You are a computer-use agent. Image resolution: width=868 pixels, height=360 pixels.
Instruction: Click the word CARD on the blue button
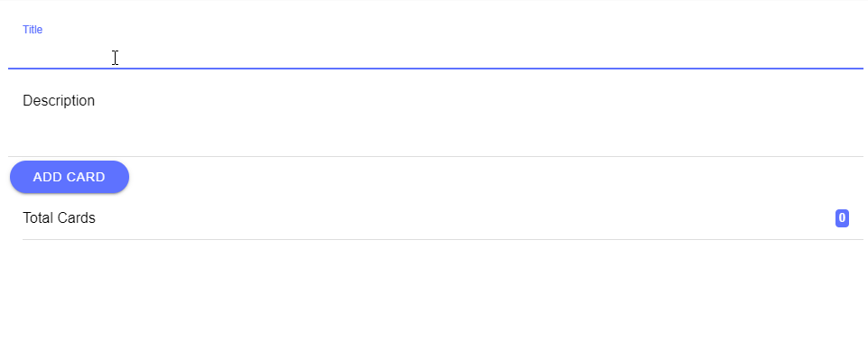coord(86,177)
